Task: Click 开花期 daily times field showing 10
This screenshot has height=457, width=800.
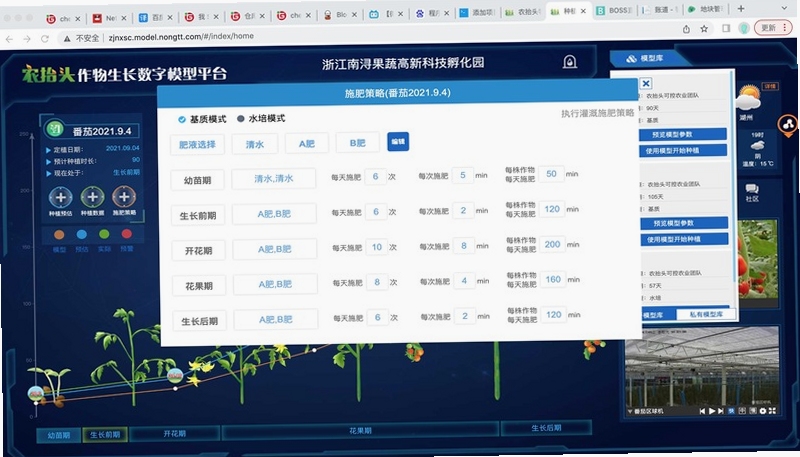Action: pyautogui.click(x=377, y=247)
